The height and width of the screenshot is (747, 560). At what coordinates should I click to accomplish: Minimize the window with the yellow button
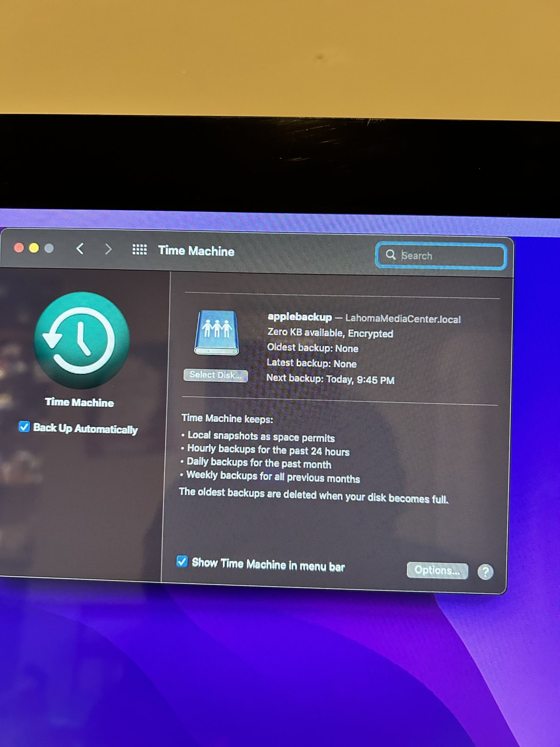34,248
